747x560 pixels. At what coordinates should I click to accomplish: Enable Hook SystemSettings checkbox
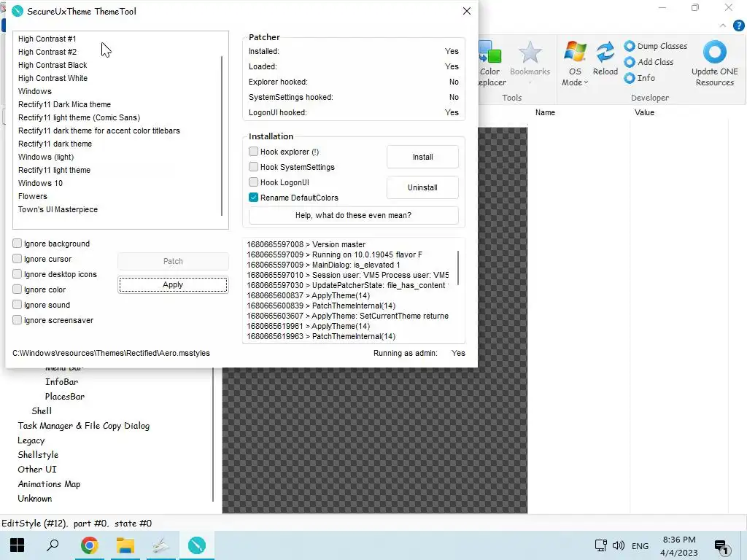click(x=253, y=167)
